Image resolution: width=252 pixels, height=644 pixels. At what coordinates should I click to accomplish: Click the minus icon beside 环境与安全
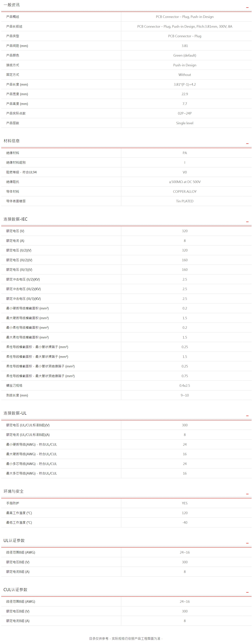click(x=247, y=494)
